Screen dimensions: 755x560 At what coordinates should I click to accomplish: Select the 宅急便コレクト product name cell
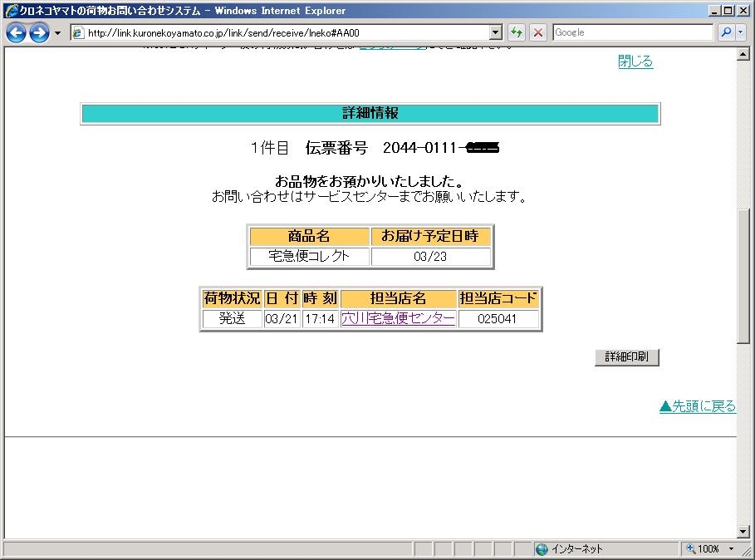[x=309, y=256]
